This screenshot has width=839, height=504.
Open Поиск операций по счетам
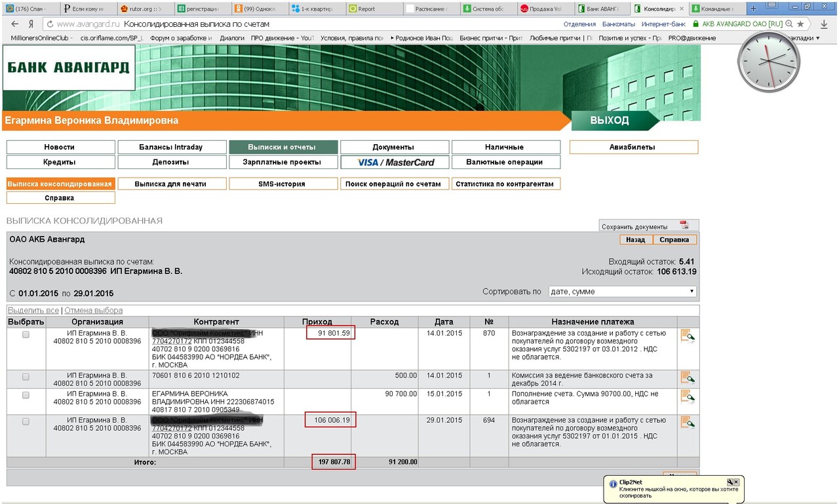pos(395,184)
